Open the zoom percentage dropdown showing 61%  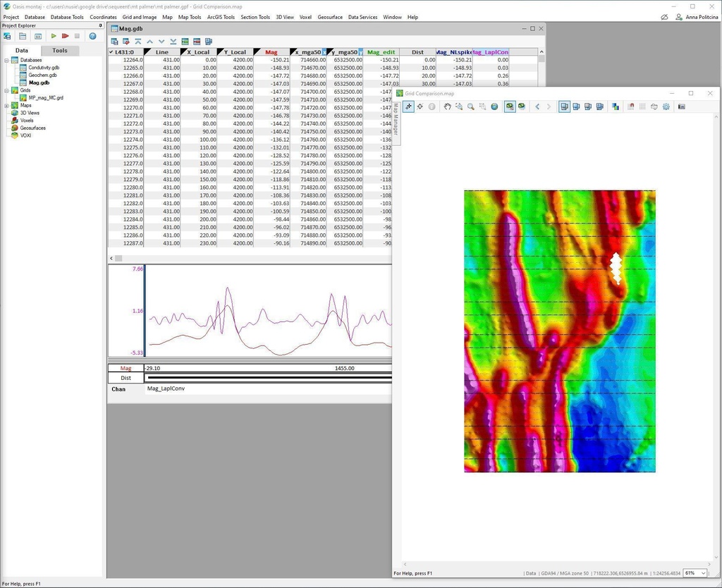pyautogui.click(x=703, y=573)
